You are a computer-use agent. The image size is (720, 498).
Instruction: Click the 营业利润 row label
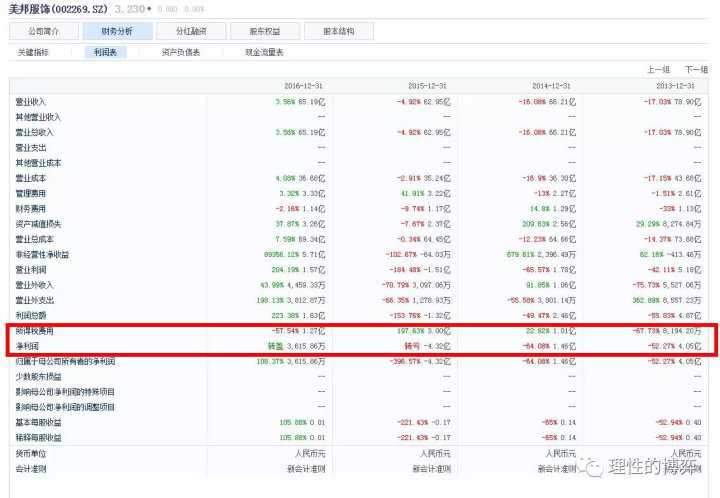pos(31,270)
